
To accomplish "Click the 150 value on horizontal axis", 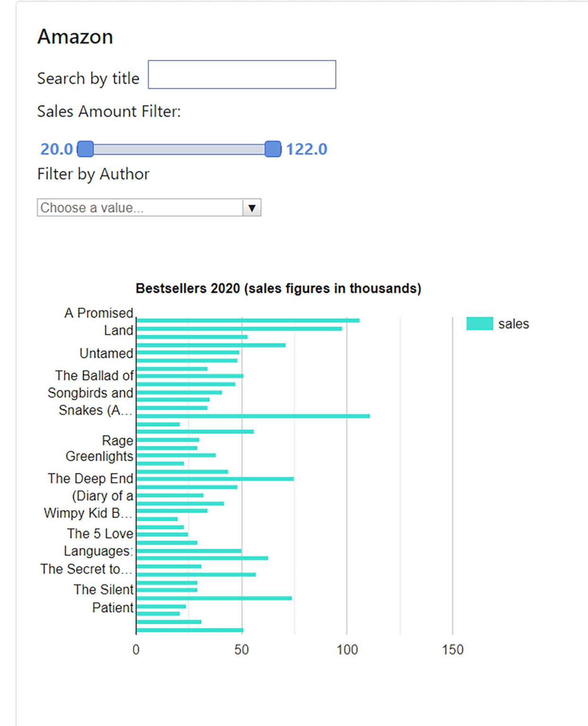I will point(452,650).
